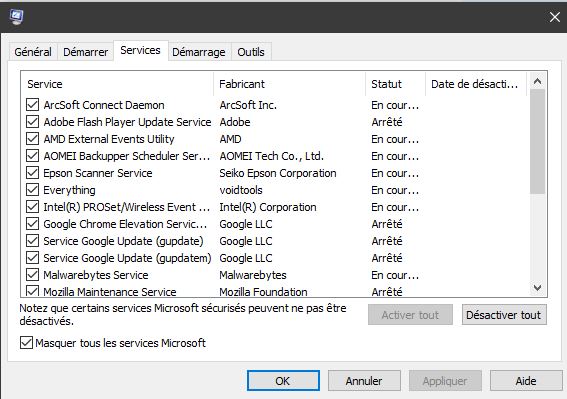Screen dimensions: 567x399
Task: Uncheck the Everything service checkbox
Action: (33, 190)
